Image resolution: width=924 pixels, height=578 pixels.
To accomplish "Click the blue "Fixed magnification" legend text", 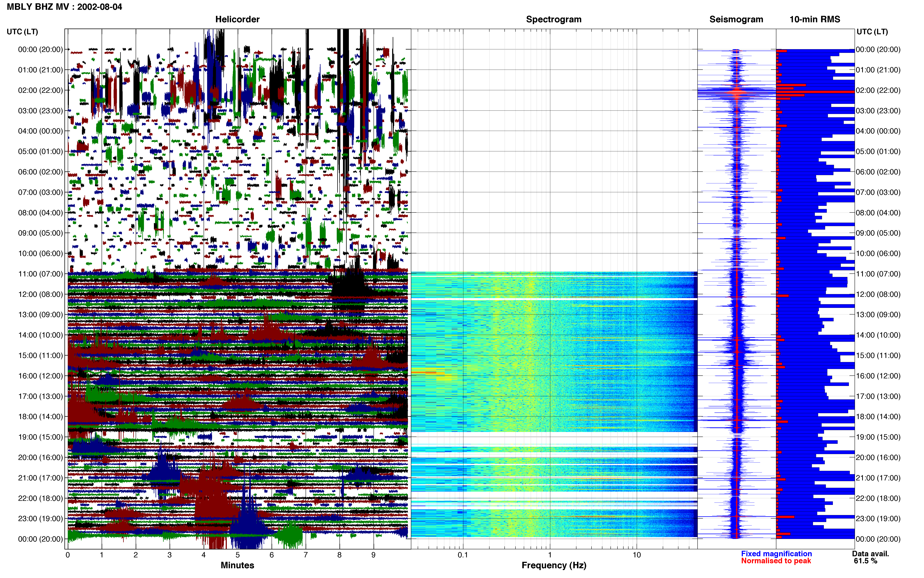I will 776,554.
